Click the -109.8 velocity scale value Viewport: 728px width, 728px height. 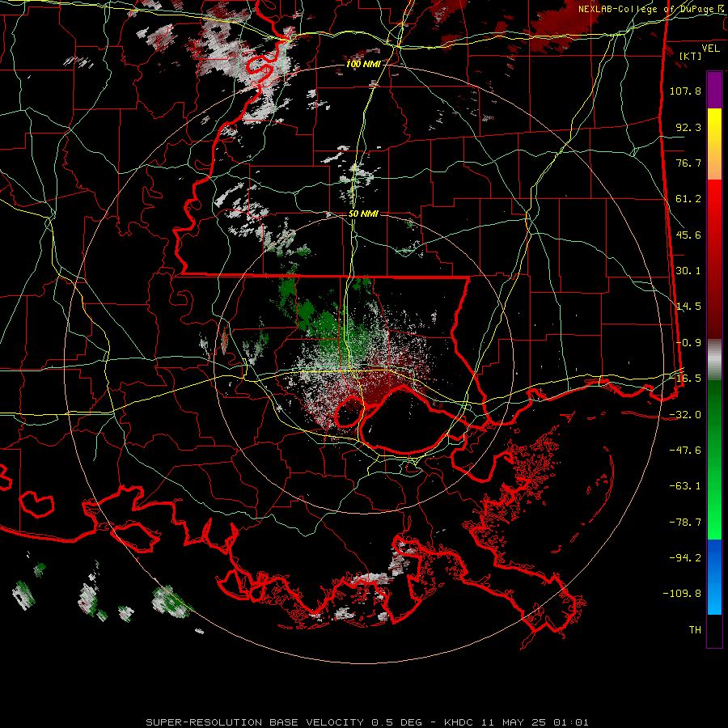click(682, 594)
